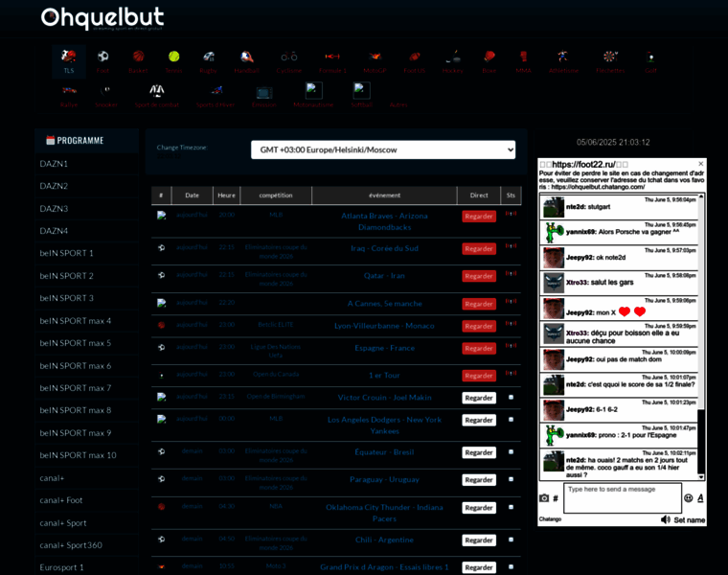
Task: Click Regarder for 1 er Tour
Action: point(479,376)
